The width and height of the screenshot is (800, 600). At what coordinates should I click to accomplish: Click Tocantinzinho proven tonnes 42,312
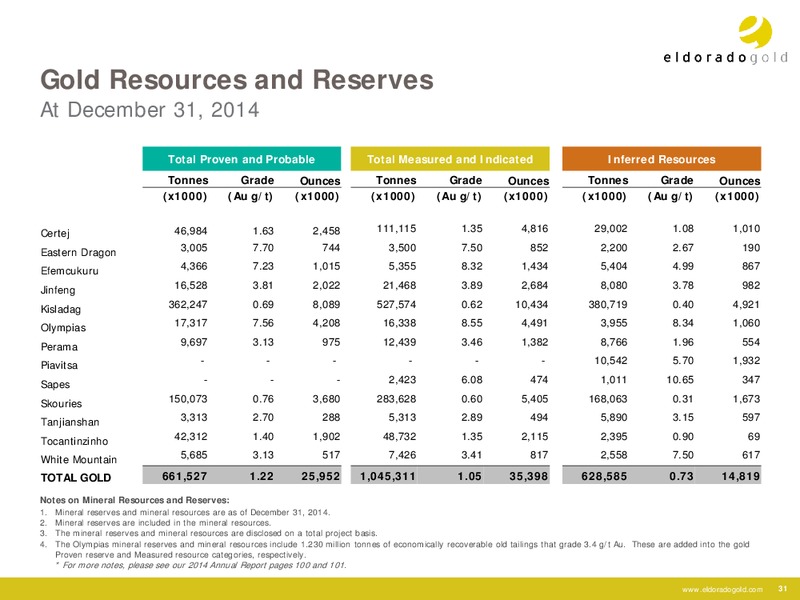191,437
